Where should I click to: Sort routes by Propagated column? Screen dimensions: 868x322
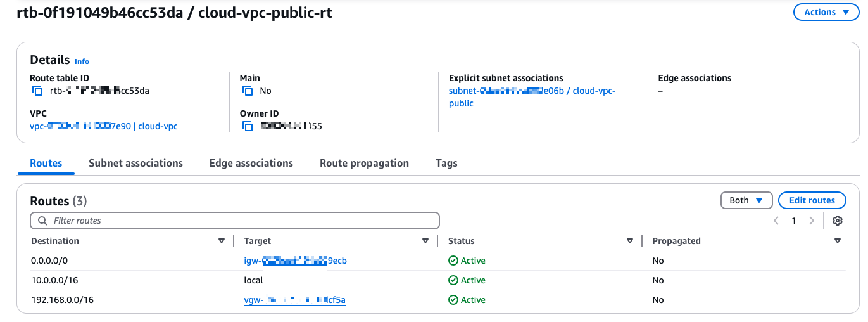coord(838,241)
